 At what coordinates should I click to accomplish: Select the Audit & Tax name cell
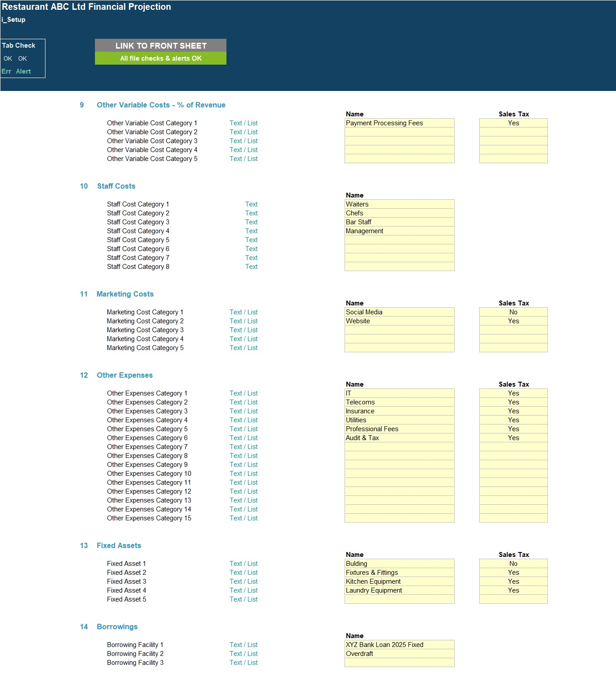coord(399,438)
